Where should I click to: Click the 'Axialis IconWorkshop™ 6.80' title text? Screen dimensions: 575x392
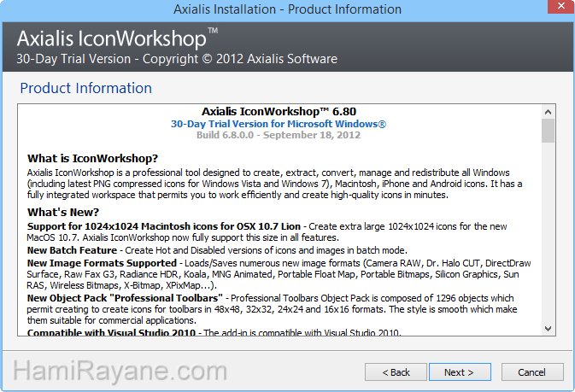coord(279,112)
